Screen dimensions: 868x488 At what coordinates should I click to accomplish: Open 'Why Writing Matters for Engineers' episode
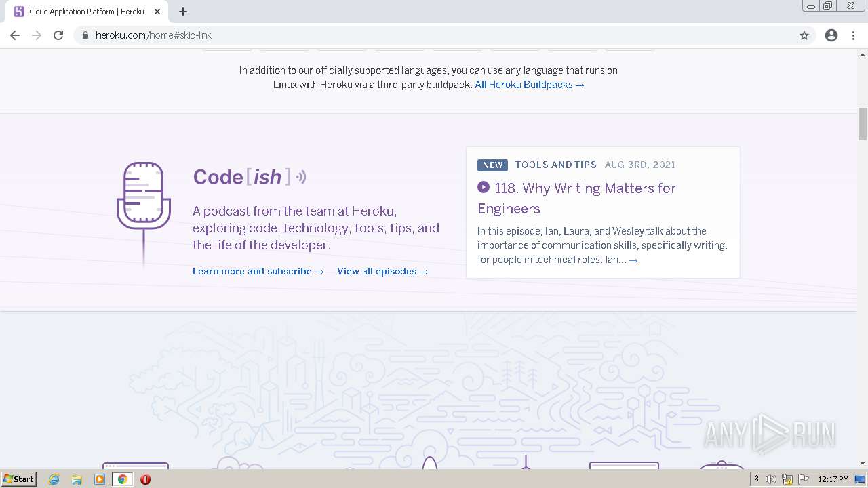point(576,198)
